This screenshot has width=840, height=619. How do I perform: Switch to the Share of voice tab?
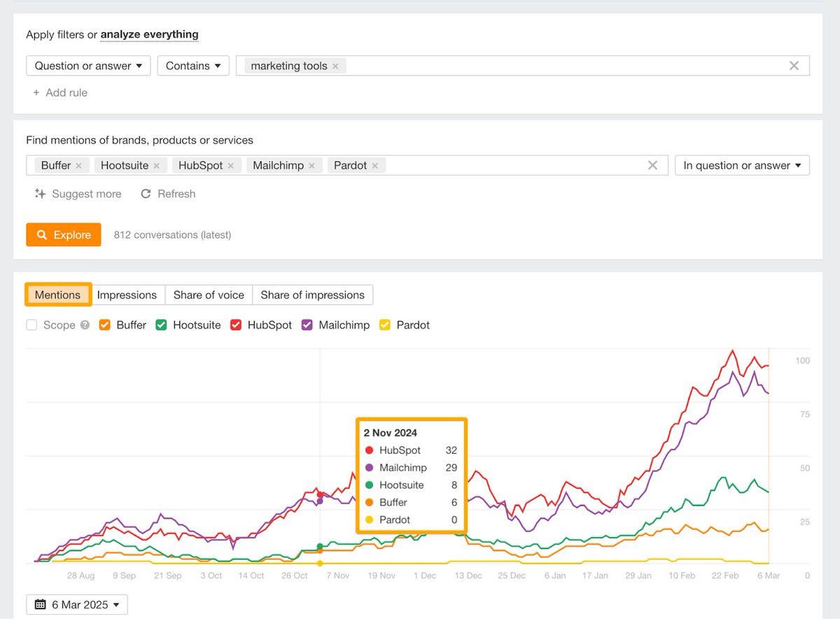(209, 295)
